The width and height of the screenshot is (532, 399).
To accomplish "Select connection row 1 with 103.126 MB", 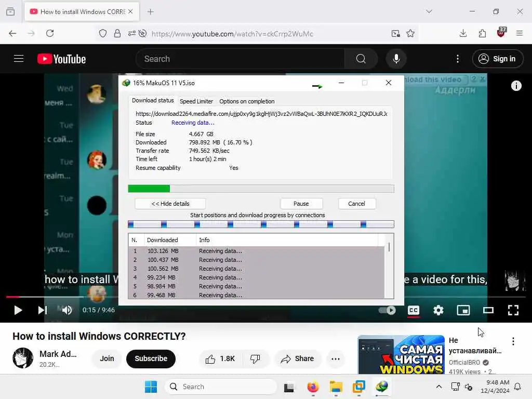I will (257, 251).
